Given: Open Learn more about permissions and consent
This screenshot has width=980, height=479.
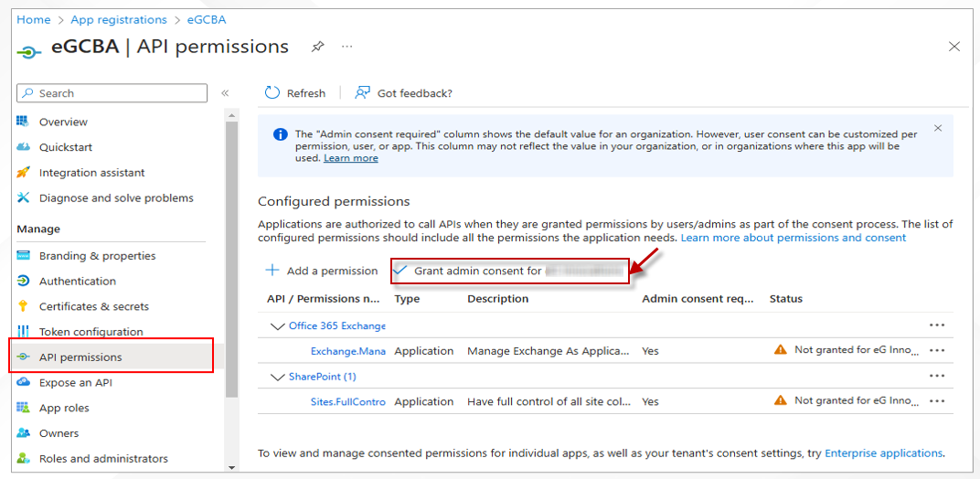Looking at the screenshot, I should 794,238.
